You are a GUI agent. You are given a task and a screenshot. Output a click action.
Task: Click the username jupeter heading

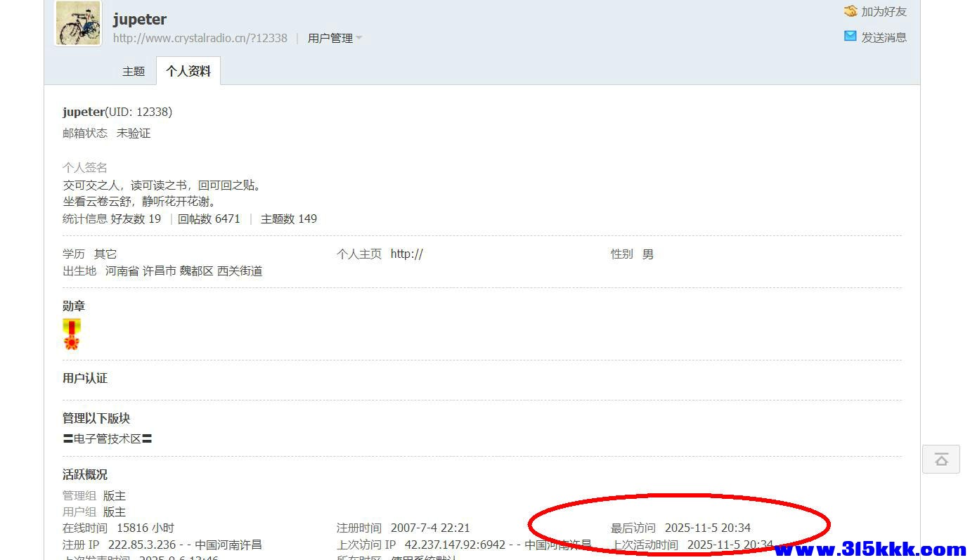click(x=138, y=19)
